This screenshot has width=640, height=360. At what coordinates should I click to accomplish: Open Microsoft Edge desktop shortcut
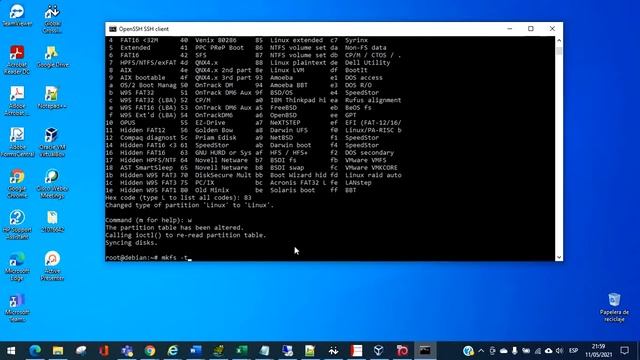point(17,266)
